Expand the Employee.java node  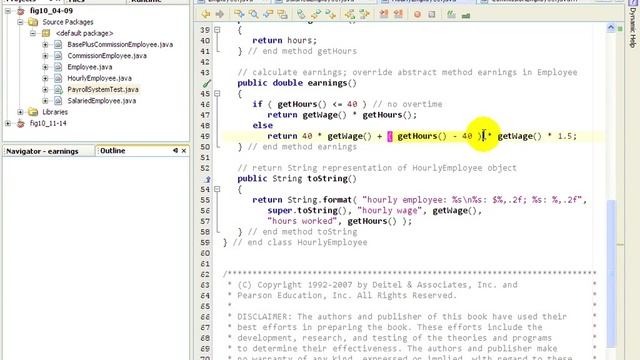click(x=45, y=67)
